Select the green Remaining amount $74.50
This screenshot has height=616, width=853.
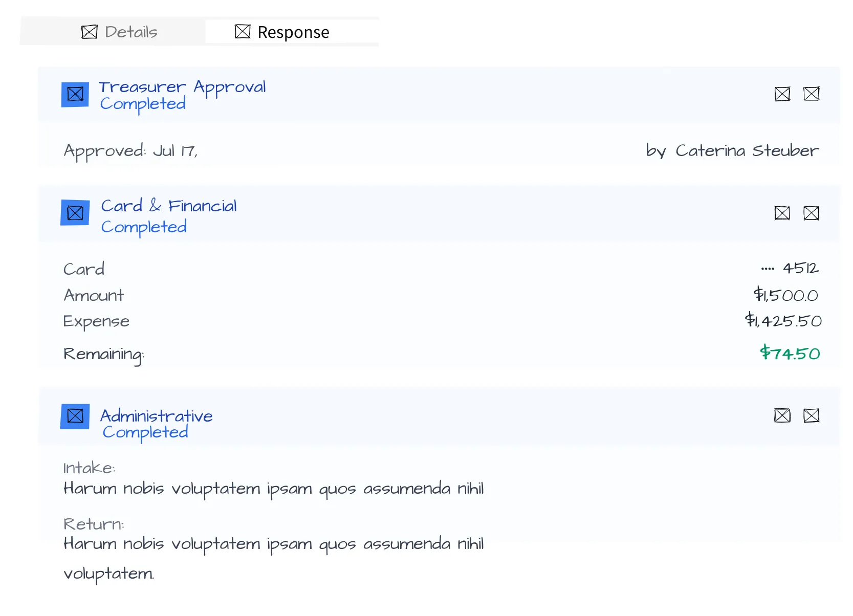point(791,353)
